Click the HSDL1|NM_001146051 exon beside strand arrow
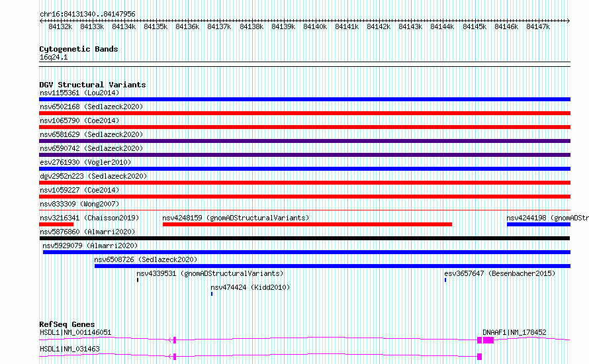 coord(175,340)
